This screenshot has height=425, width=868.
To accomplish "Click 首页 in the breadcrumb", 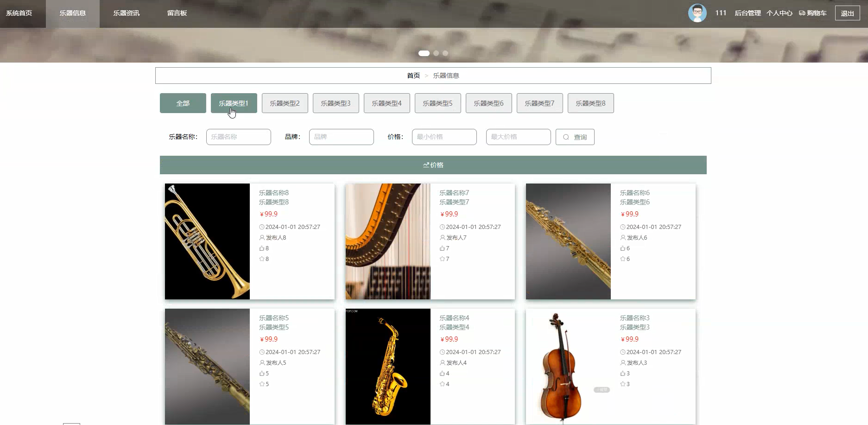I will coord(413,75).
